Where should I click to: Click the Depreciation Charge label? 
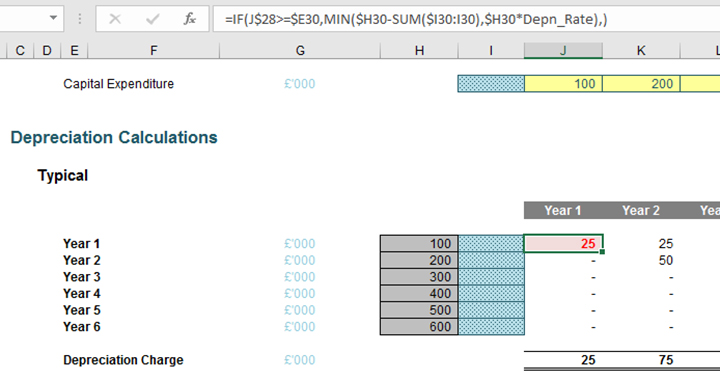click(123, 360)
